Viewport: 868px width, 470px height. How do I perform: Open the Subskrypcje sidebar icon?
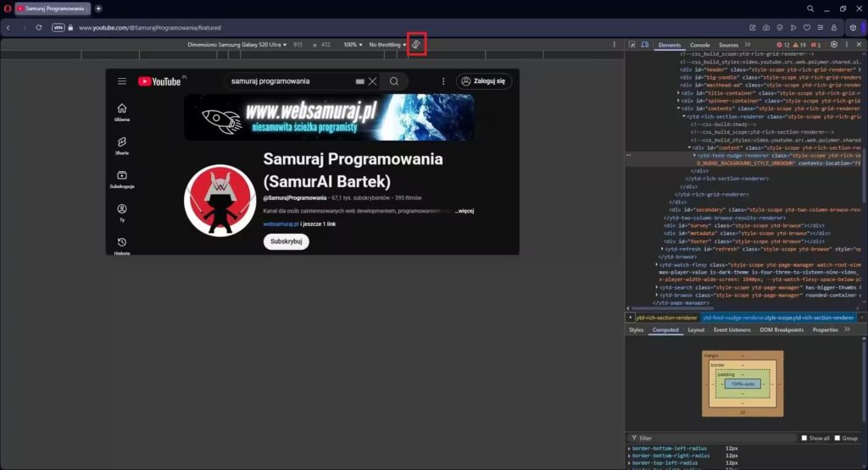[x=122, y=180]
